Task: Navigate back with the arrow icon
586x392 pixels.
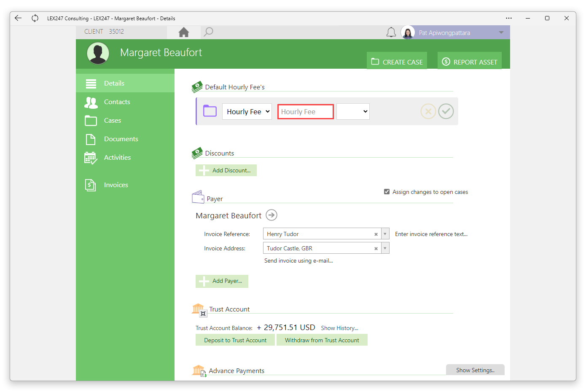Action: 18,18
